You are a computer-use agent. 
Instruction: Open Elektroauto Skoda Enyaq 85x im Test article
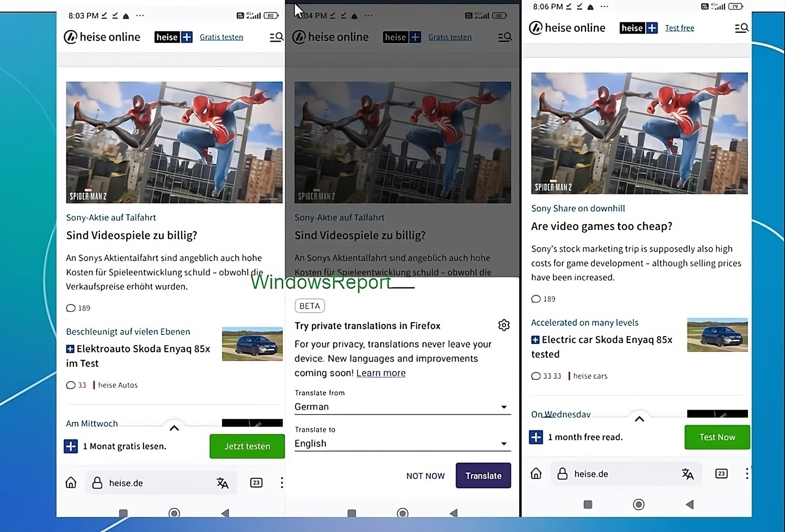click(x=138, y=356)
